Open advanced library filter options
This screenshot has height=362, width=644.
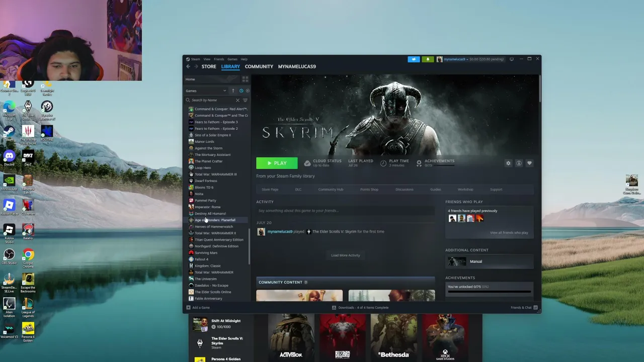(x=245, y=100)
